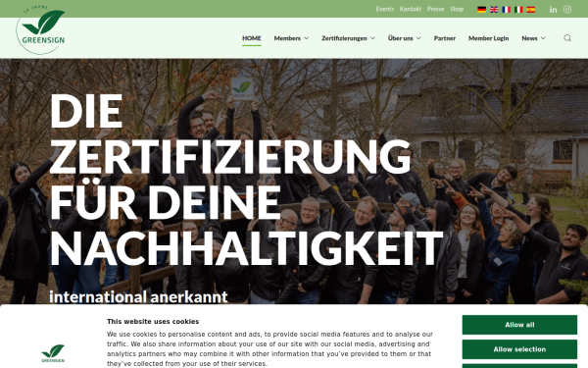Expand the News dropdown menu

point(533,38)
